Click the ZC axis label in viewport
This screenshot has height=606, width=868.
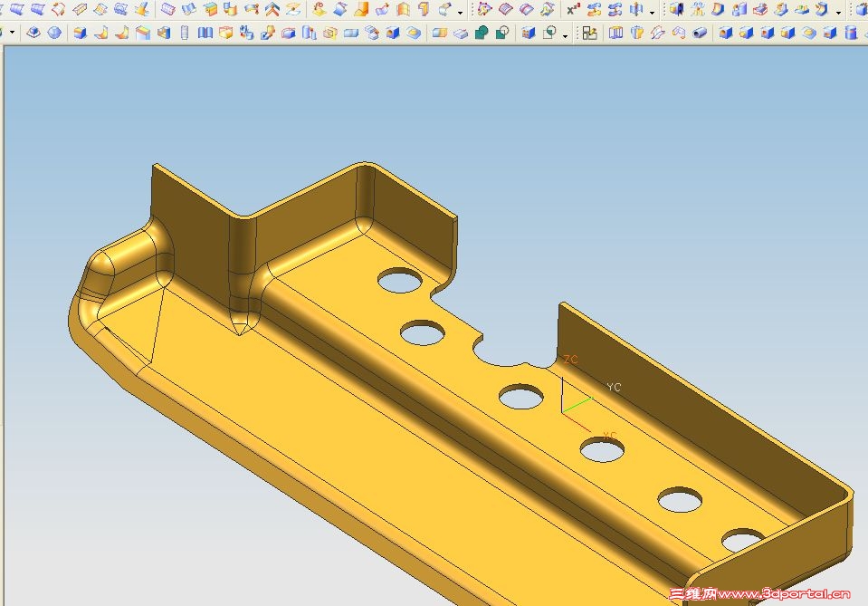click(x=571, y=360)
